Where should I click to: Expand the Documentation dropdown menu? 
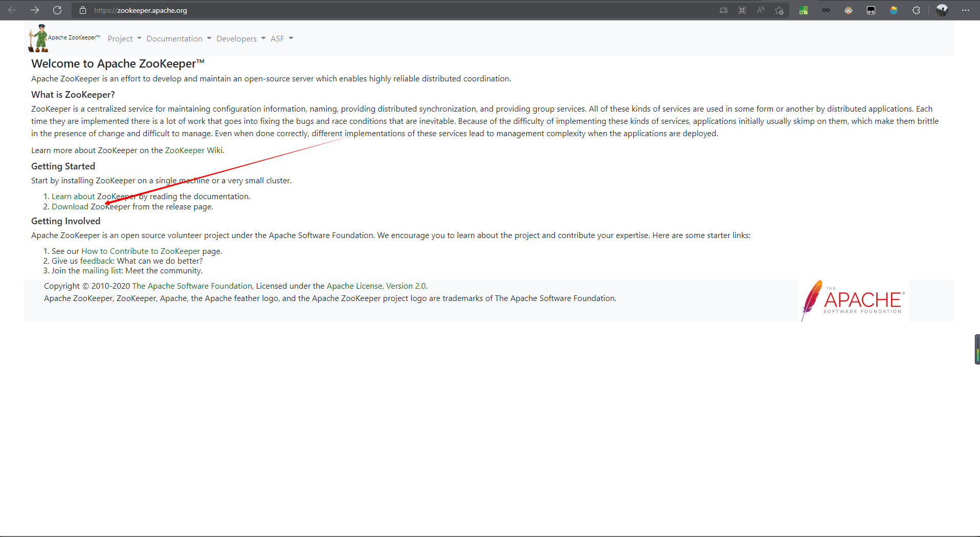[x=179, y=39]
